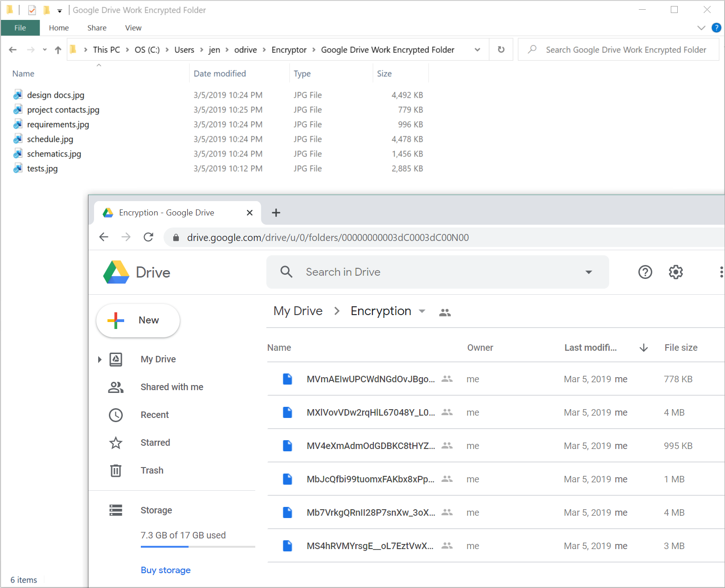The width and height of the screenshot is (725, 588).
Task: Click file icon of MS4hRVMYrsgE row
Action: (288, 546)
